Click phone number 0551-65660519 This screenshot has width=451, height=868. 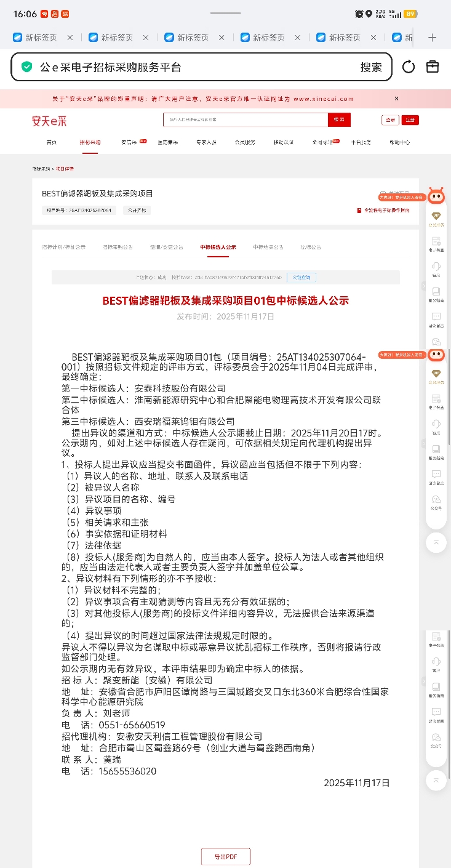point(132,725)
